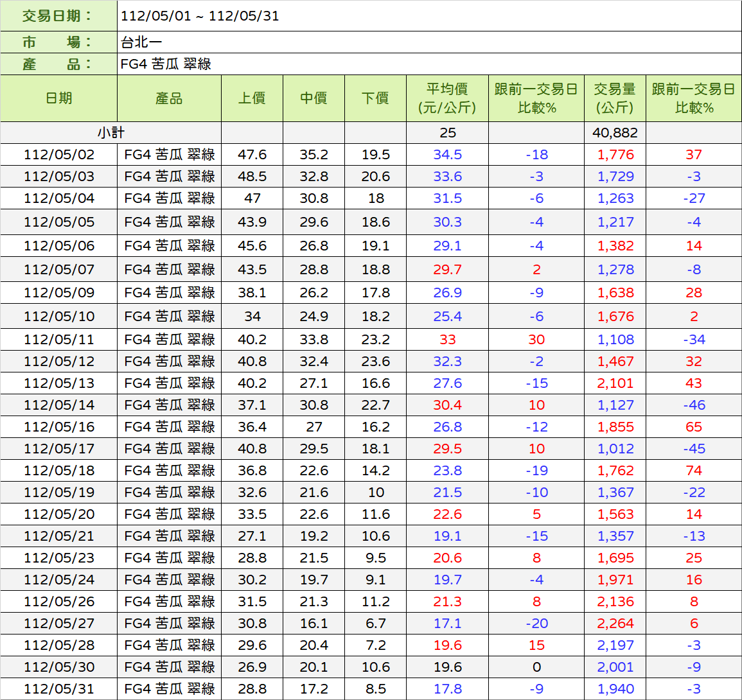The image size is (742, 700).
Task: Select the 上價 column header
Action: pyautogui.click(x=252, y=98)
